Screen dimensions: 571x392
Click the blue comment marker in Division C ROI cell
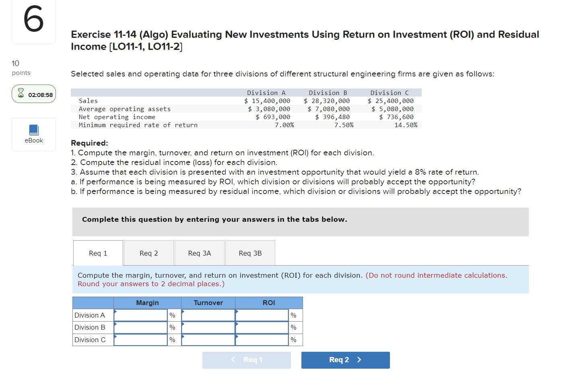pos(237,336)
